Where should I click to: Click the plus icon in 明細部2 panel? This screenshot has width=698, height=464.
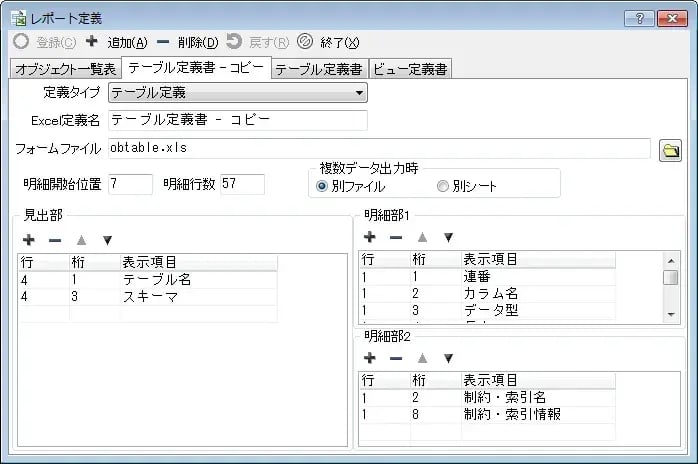(369, 357)
